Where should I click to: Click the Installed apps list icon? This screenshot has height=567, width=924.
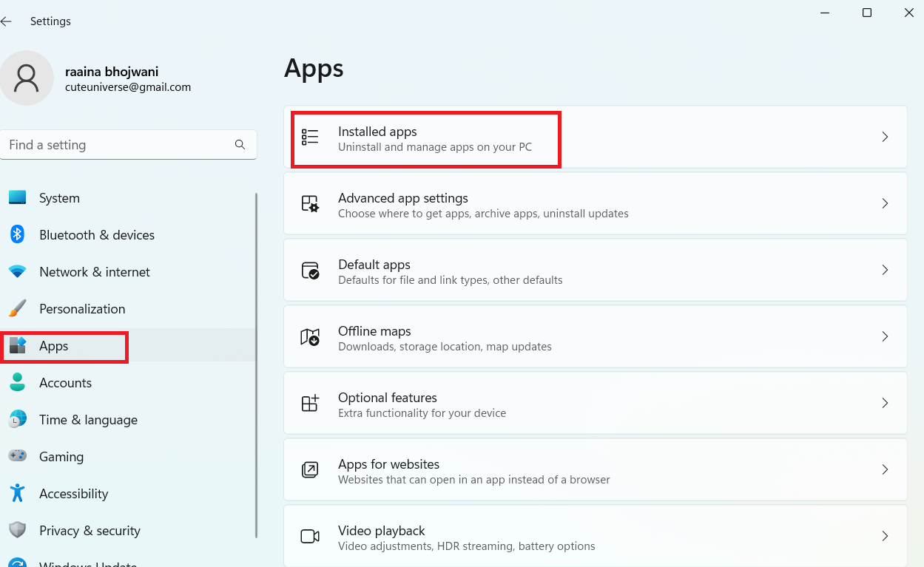pos(310,137)
